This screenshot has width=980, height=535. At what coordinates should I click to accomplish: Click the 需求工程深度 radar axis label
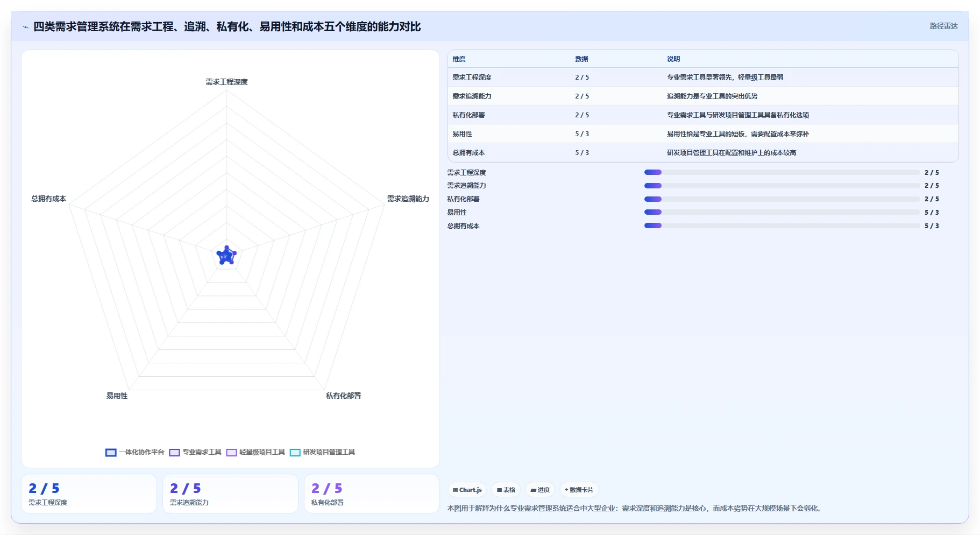click(x=226, y=82)
